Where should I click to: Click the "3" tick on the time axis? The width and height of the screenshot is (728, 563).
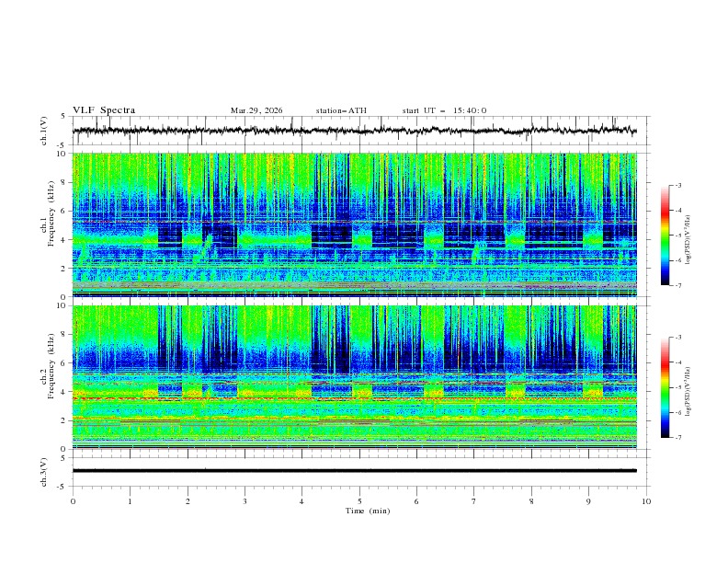[x=245, y=501]
